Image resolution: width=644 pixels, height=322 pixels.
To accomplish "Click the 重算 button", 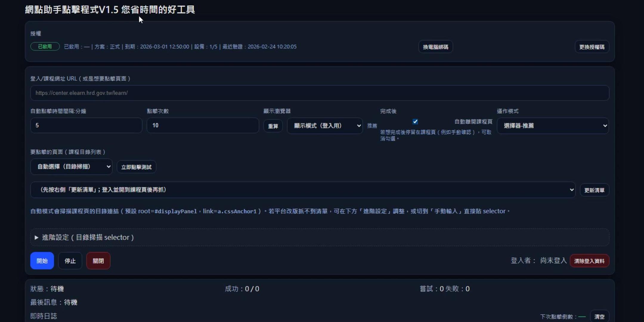I will (x=273, y=126).
